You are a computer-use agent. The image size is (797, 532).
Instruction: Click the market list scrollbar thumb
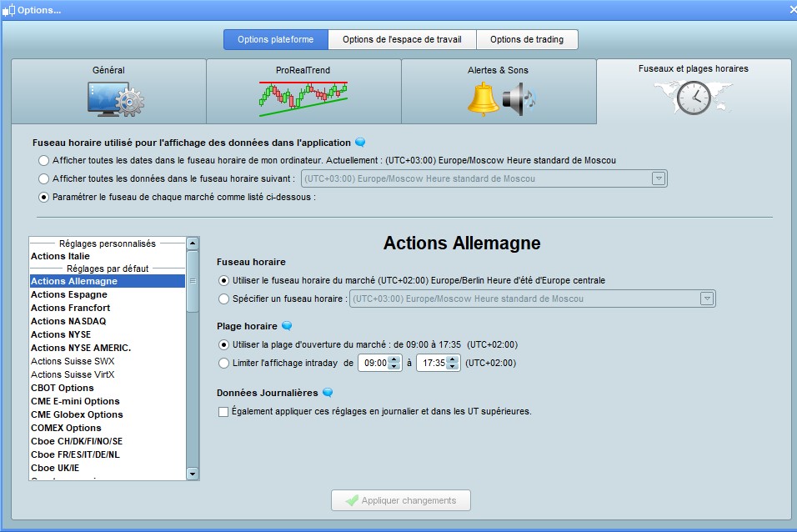(x=193, y=281)
